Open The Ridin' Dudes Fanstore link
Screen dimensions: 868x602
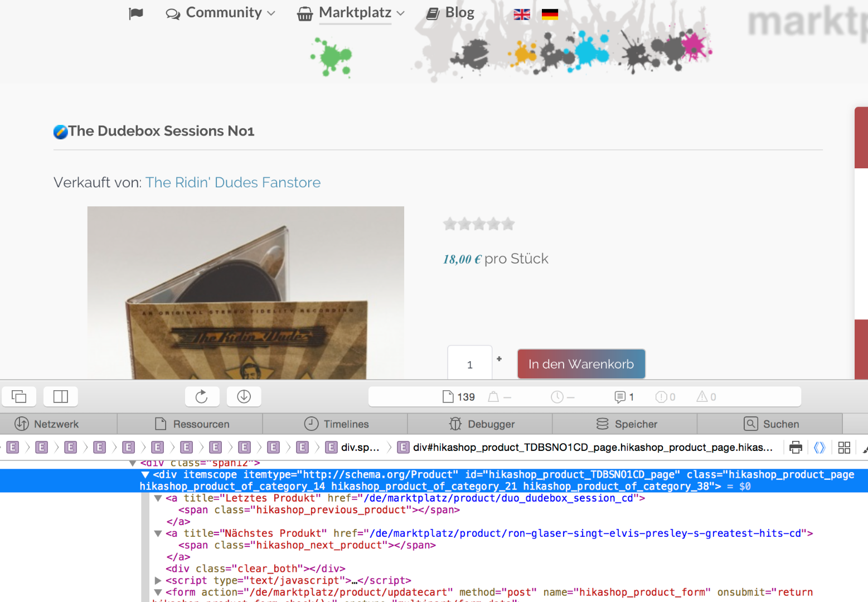[233, 183]
